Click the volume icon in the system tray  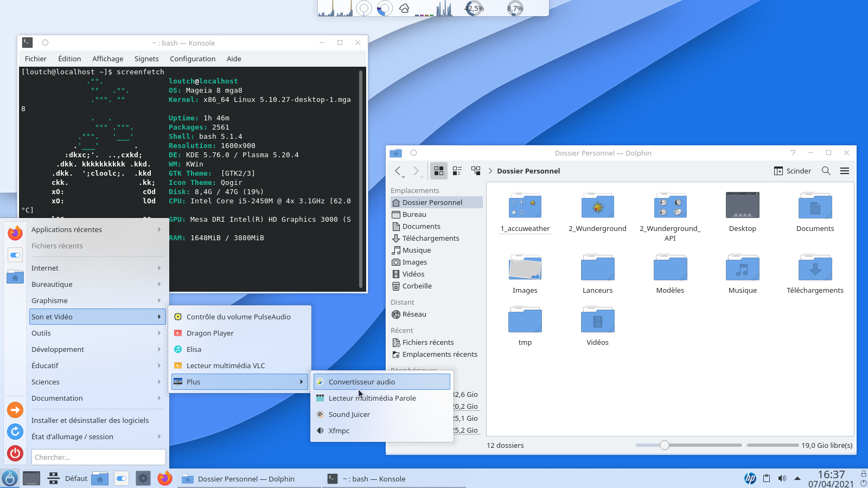782,478
